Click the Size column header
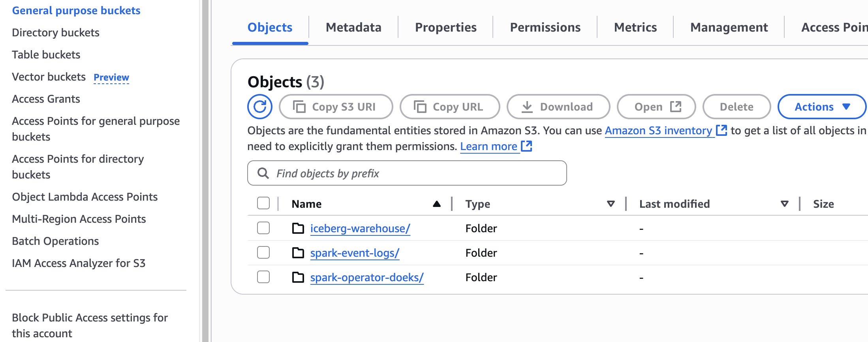The width and height of the screenshot is (868, 342). click(823, 204)
